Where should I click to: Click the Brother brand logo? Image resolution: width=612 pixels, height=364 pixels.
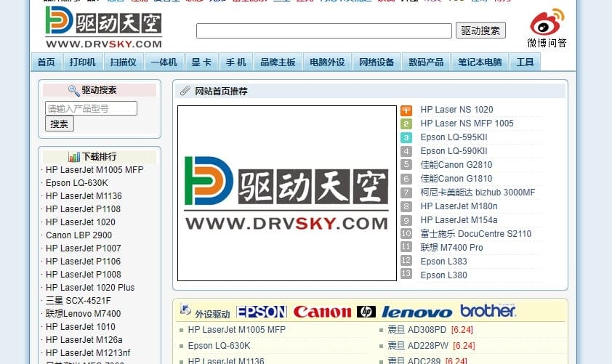click(x=488, y=310)
